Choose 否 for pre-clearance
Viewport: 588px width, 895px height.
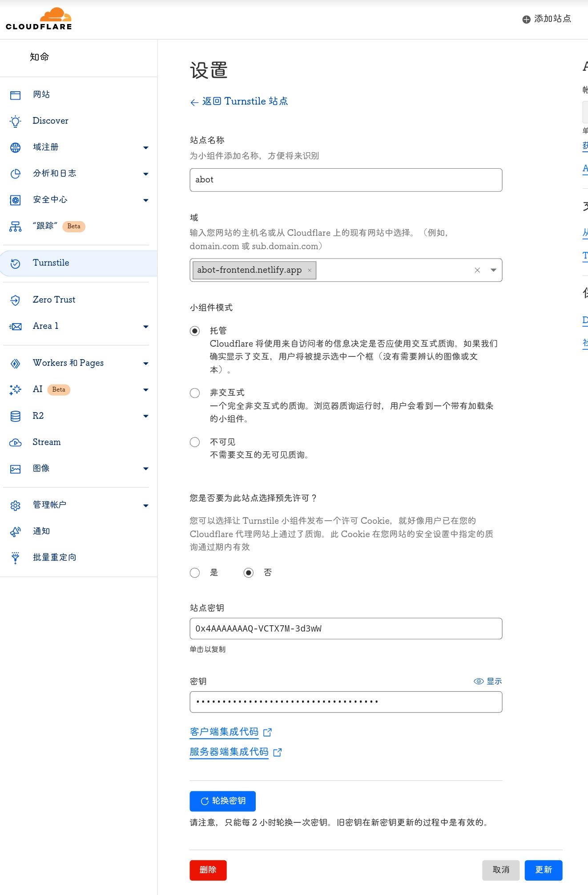point(249,573)
